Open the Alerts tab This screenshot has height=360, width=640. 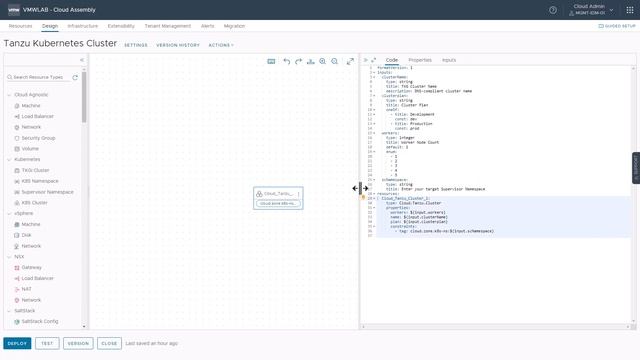pos(207,26)
